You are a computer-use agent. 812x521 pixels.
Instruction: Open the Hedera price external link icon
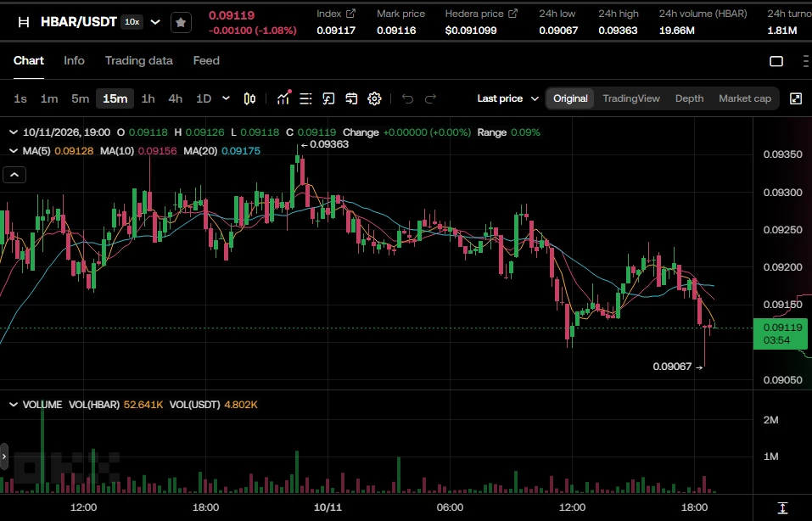click(512, 14)
